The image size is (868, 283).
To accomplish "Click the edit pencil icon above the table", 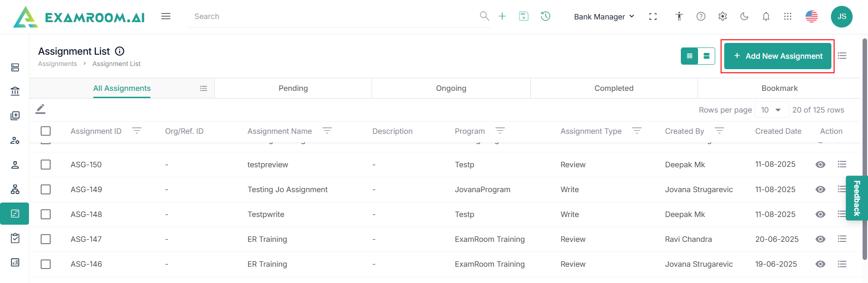I will (x=41, y=109).
